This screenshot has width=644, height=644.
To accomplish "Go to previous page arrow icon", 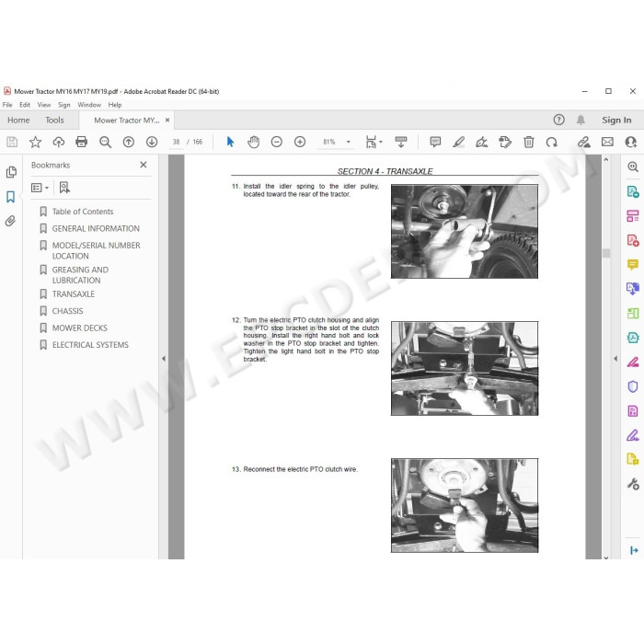I will tap(129, 142).
